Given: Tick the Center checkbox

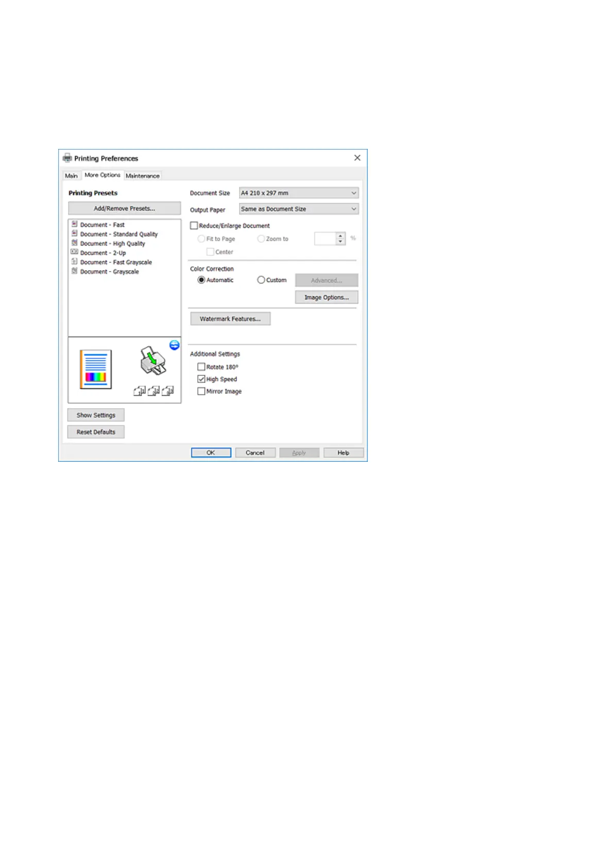Looking at the screenshot, I should coord(210,252).
